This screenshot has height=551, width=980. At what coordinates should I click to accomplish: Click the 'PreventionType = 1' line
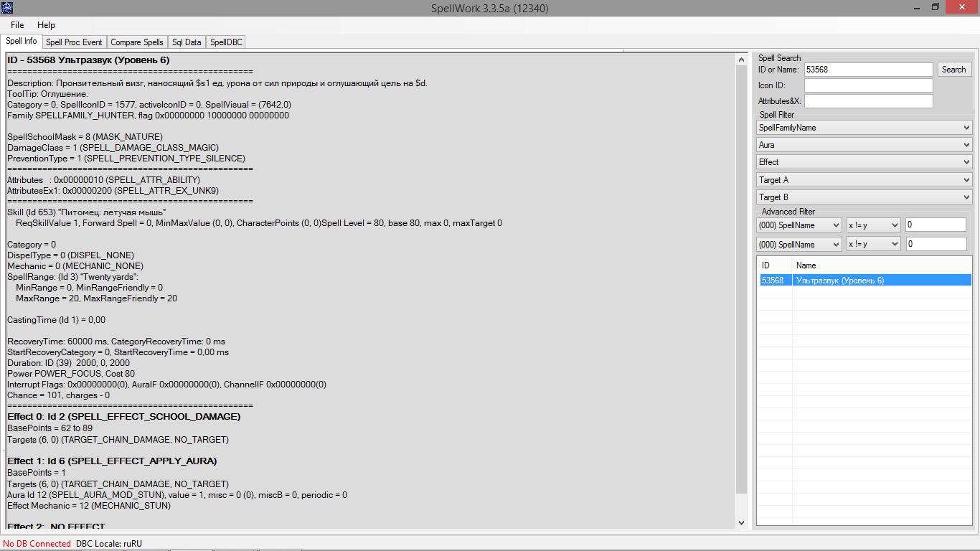pyautogui.click(x=126, y=159)
